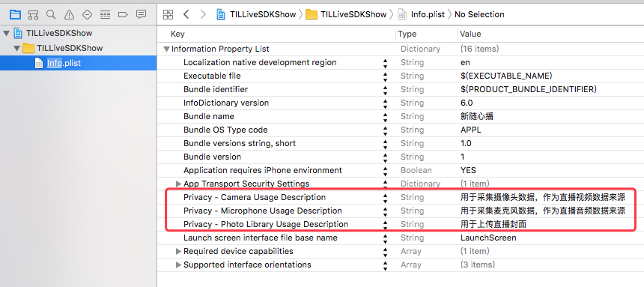
Task: Open the Report navigator speech bubble icon
Action: click(141, 15)
